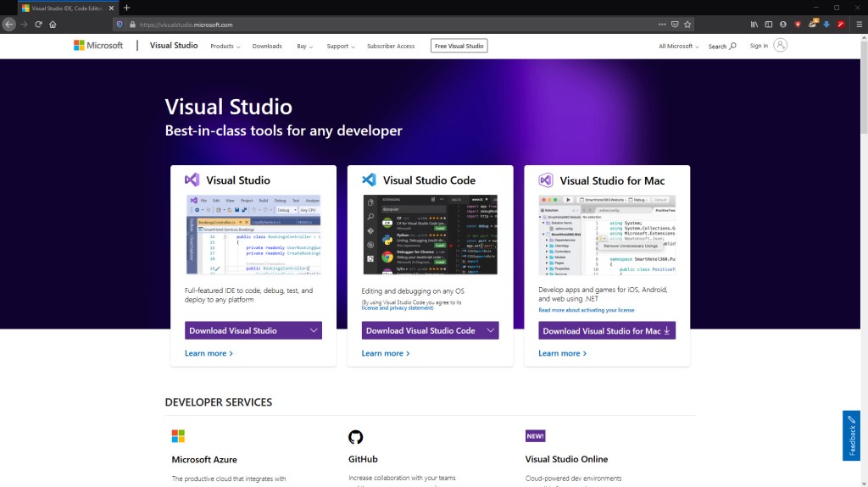Expand the Products dropdown menu
868x487 pixels.
(225, 47)
